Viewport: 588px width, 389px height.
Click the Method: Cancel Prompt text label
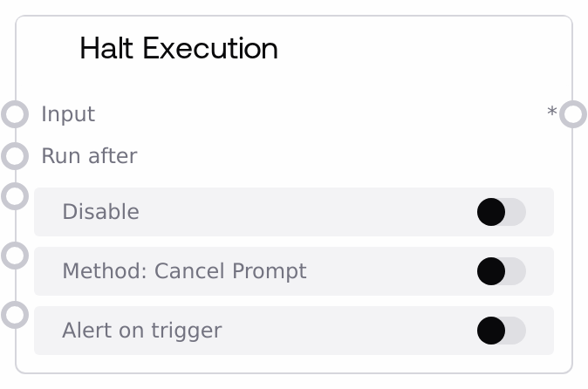click(x=184, y=271)
